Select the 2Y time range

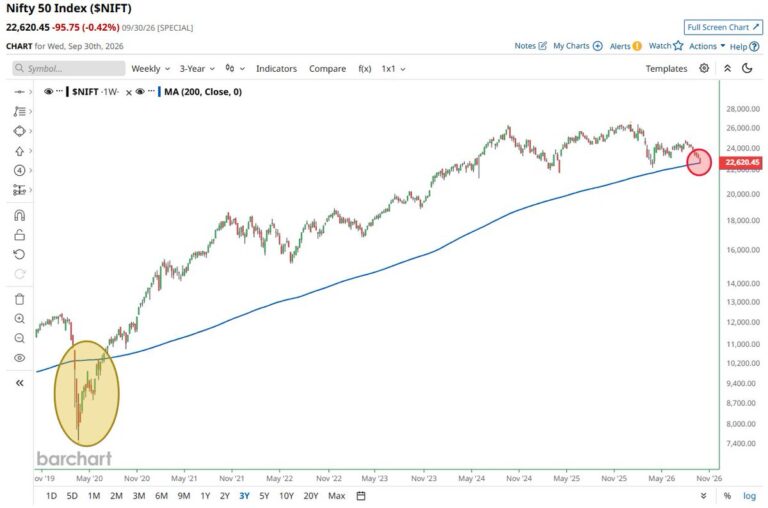pos(225,496)
